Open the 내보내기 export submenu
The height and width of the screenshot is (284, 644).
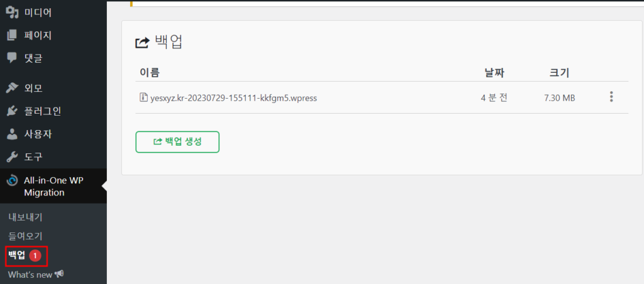[25, 217]
